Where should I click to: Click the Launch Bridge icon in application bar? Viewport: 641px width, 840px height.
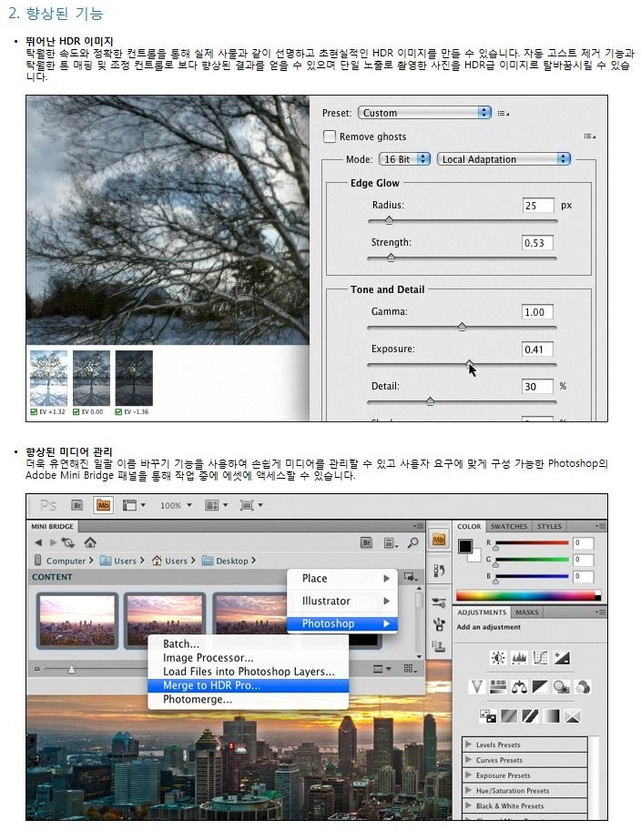[77, 505]
